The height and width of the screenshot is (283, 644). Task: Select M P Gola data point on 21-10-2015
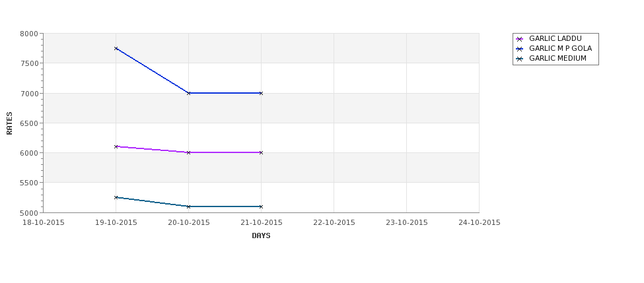click(261, 93)
